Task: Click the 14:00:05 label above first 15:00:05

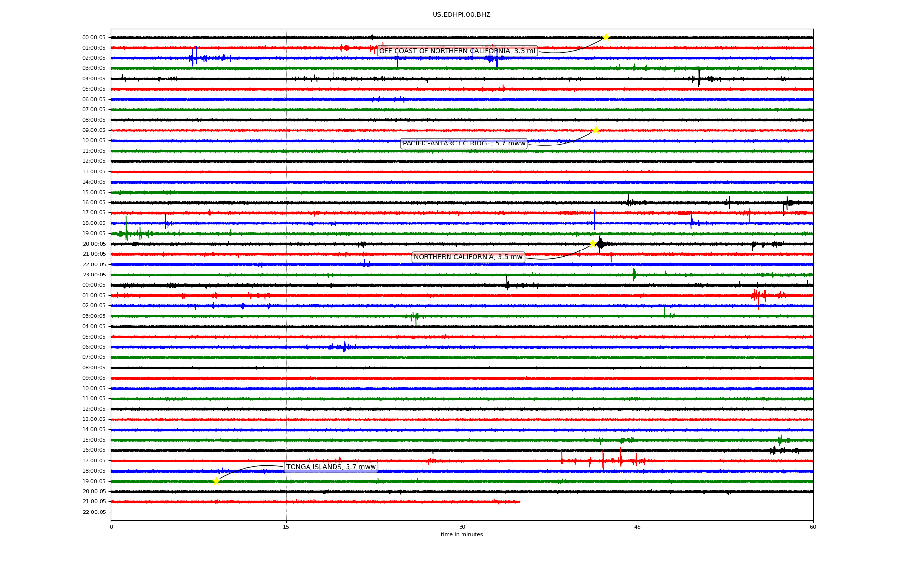Action: pyautogui.click(x=94, y=182)
